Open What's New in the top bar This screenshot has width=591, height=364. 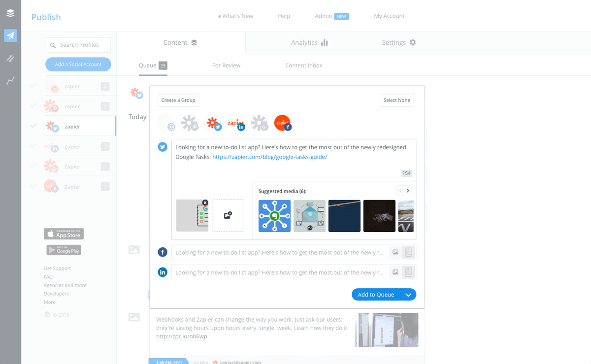coord(236,16)
